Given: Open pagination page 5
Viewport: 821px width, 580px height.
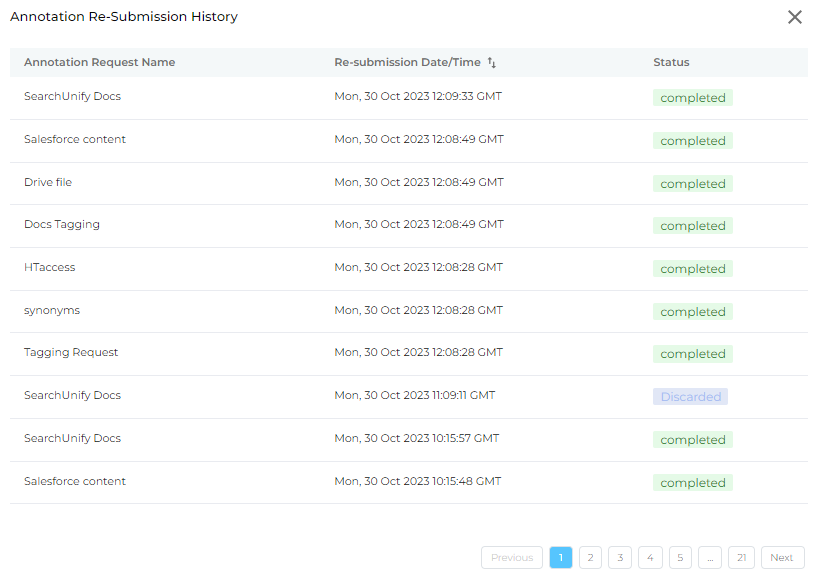Looking at the screenshot, I should [680, 557].
